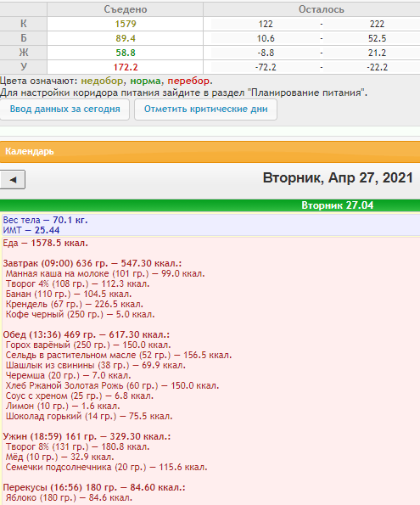Click the 'Ввод данных за сегодня' button
This screenshot has height=505, width=420.
(x=64, y=109)
